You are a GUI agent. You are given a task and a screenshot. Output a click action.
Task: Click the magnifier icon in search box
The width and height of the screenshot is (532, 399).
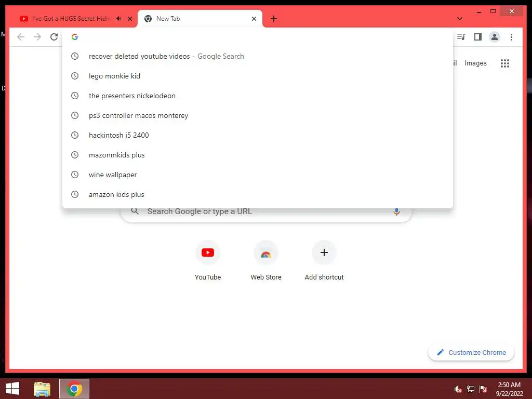click(x=135, y=211)
